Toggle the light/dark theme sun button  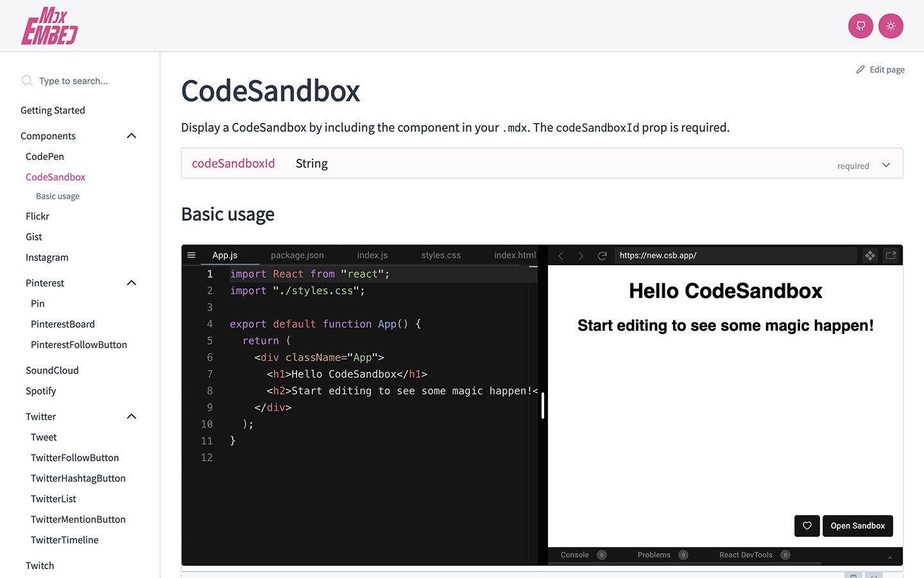(x=891, y=26)
